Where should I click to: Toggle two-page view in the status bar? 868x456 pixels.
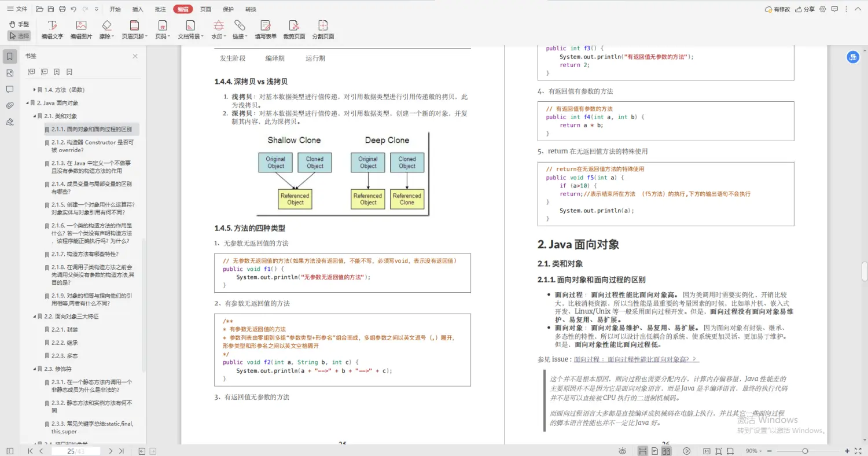pos(665,451)
